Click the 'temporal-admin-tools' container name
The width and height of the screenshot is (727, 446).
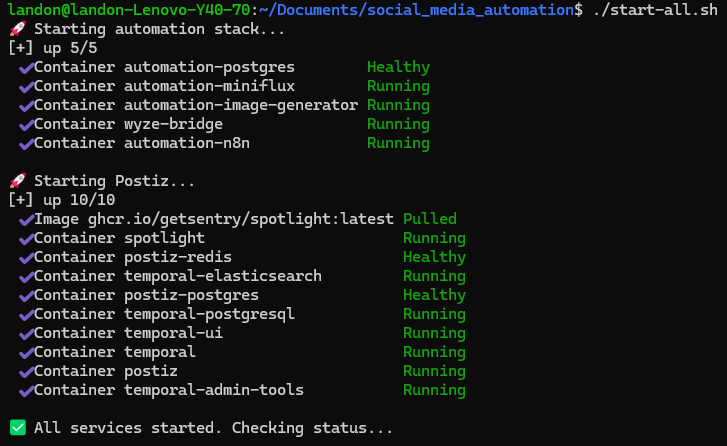pyautogui.click(x=214, y=390)
